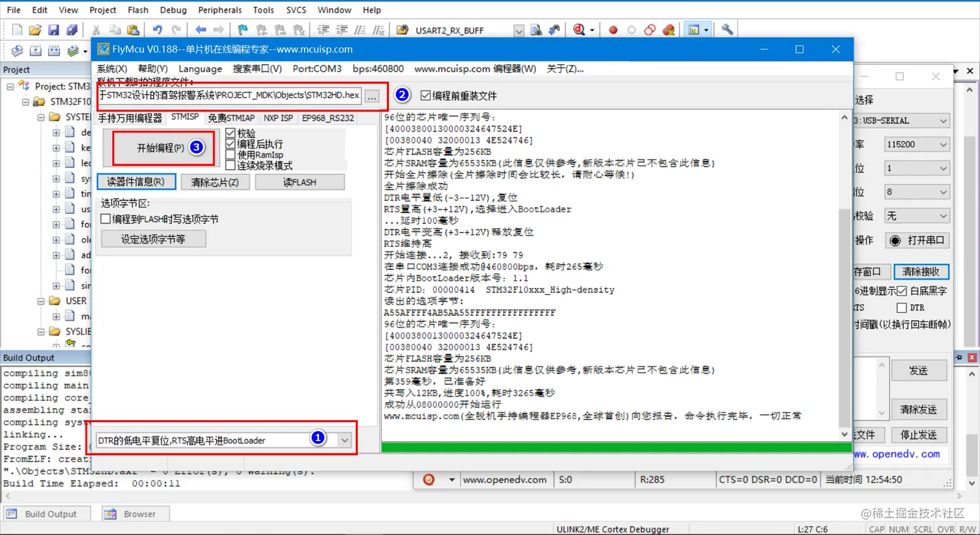Click 设定选项字节等 button
Viewport: 980px width, 535px height.
[x=154, y=239]
